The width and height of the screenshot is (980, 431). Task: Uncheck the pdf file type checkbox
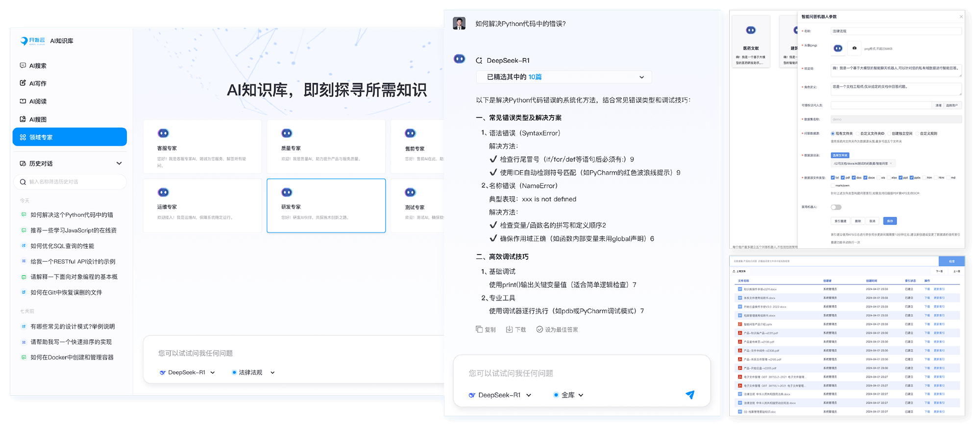843,177
